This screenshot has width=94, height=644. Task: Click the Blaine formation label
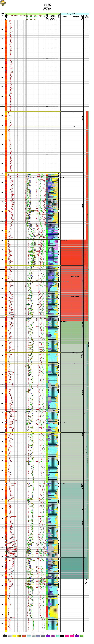pyautogui.click(x=72, y=112)
